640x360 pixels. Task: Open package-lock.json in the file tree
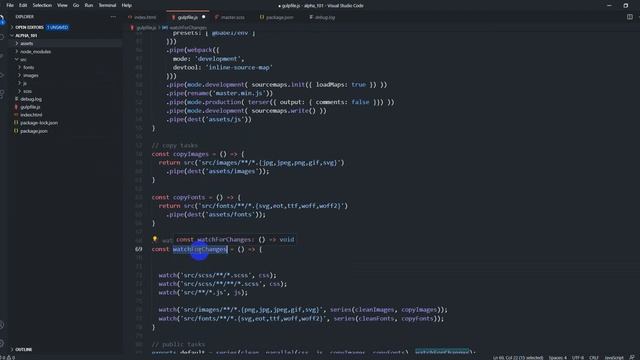[x=39, y=123]
